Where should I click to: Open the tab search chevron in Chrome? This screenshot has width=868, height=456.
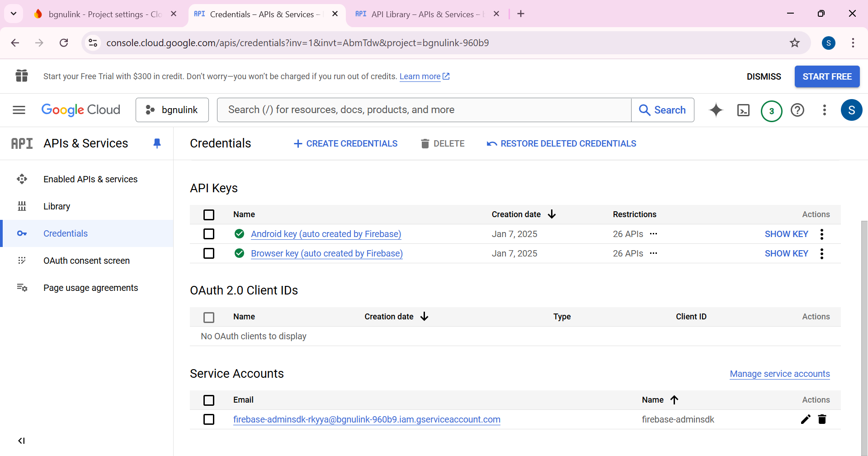click(14, 14)
